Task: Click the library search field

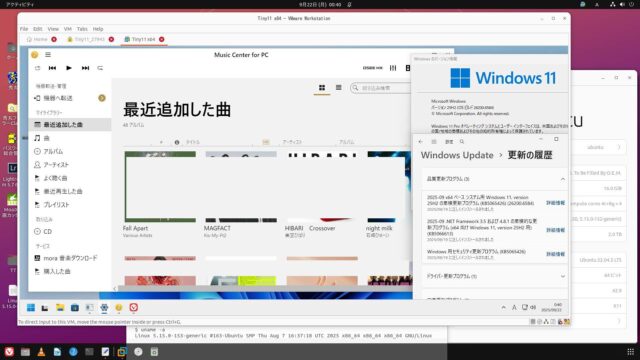Action: pyautogui.click(x=381, y=88)
